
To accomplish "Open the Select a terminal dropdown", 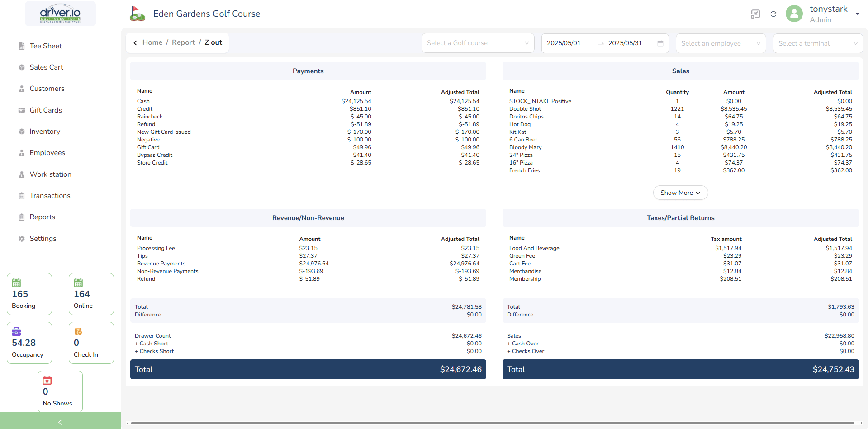I will [817, 43].
